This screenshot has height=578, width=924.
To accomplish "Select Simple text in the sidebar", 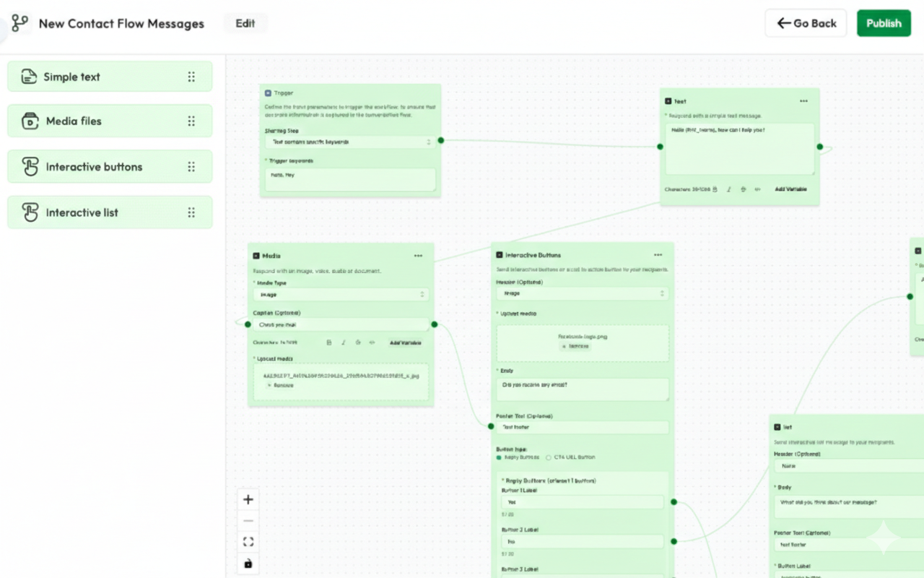I will tap(110, 77).
